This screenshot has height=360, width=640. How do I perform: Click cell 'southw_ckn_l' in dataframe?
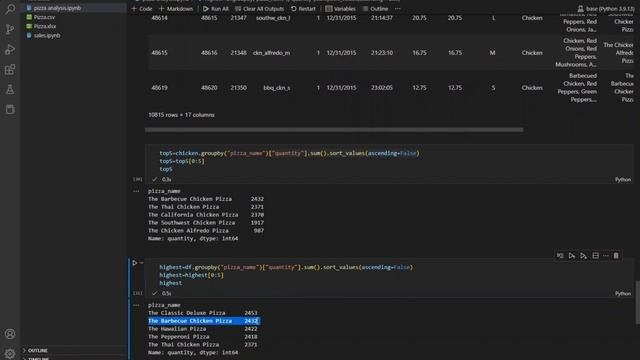273,18
